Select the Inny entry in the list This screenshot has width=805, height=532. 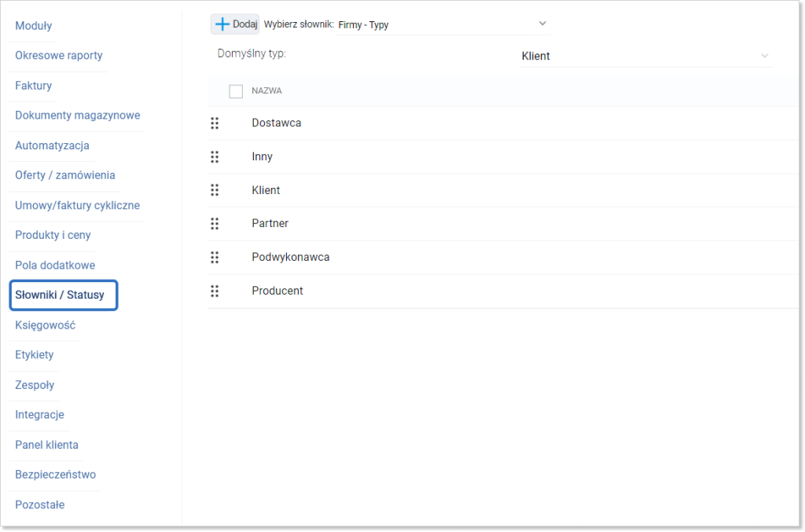[x=262, y=157]
